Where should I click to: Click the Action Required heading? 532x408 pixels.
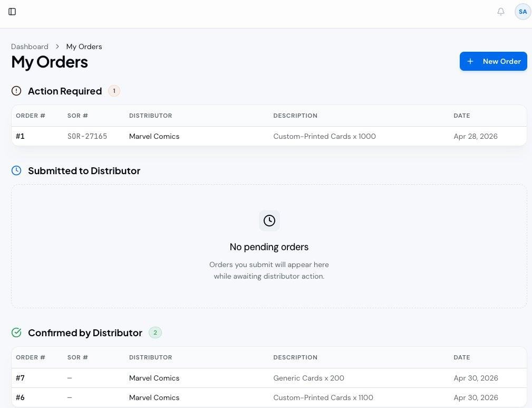65,91
